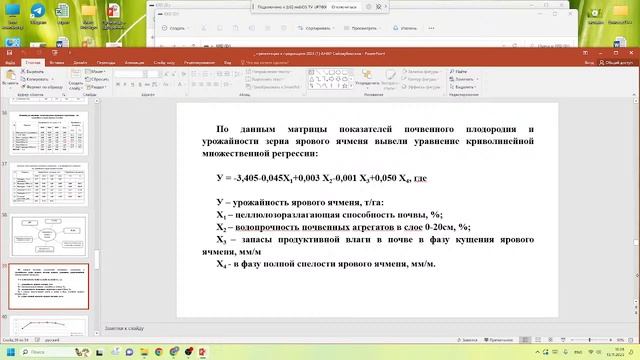The width and height of the screenshot is (640, 360).
Task: Open the File (Файл) tab
Action: pyautogui.click(x=10, y=63)
